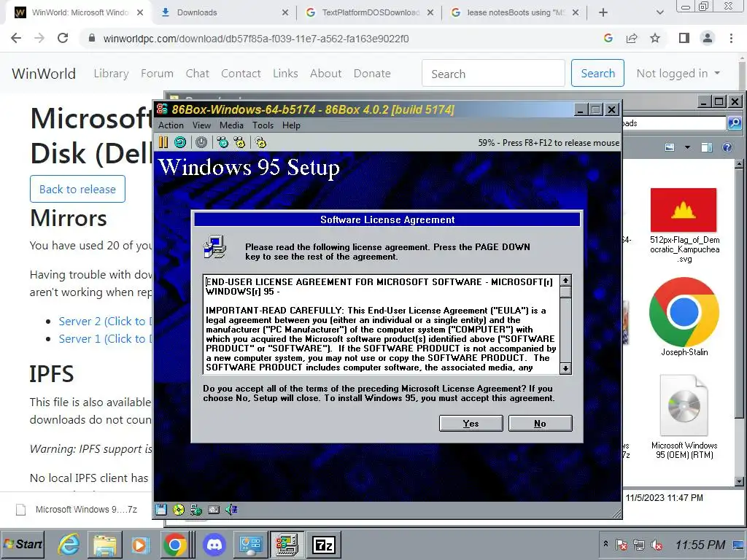The image size is (747, 560).
Task: Open 7-Zip from the taskbar
Action: [x=323, y=544]
